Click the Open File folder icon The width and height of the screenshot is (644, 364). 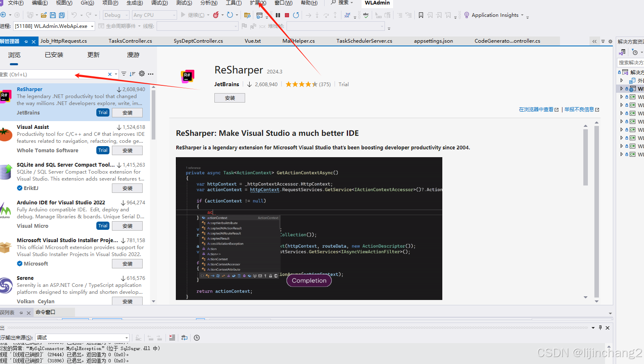[43, 15]
